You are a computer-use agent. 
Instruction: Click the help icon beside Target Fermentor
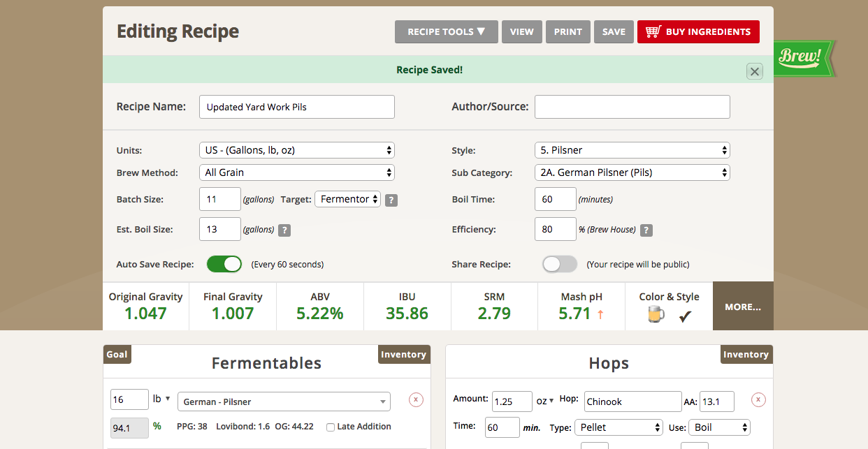click(391, 200)
